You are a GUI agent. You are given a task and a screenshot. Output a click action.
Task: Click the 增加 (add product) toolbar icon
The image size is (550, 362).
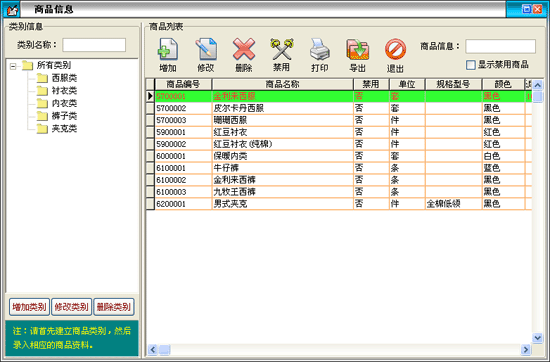168,50
